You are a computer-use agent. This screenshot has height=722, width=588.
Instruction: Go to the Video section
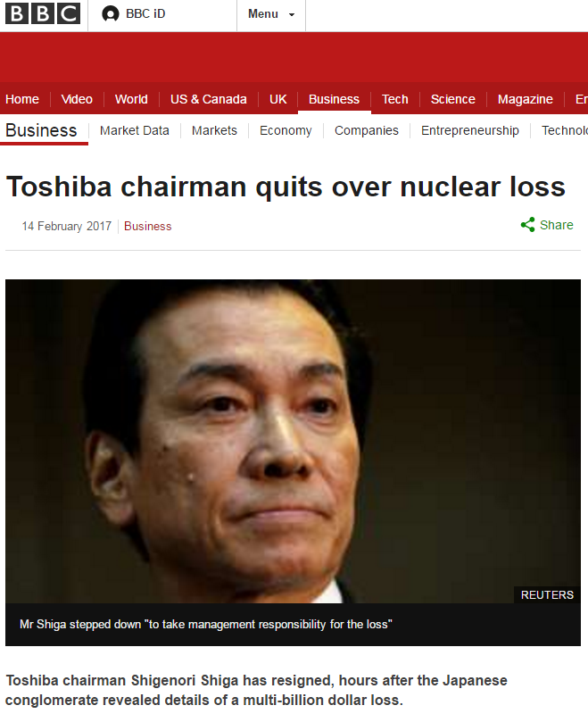[x=77, y=99]
